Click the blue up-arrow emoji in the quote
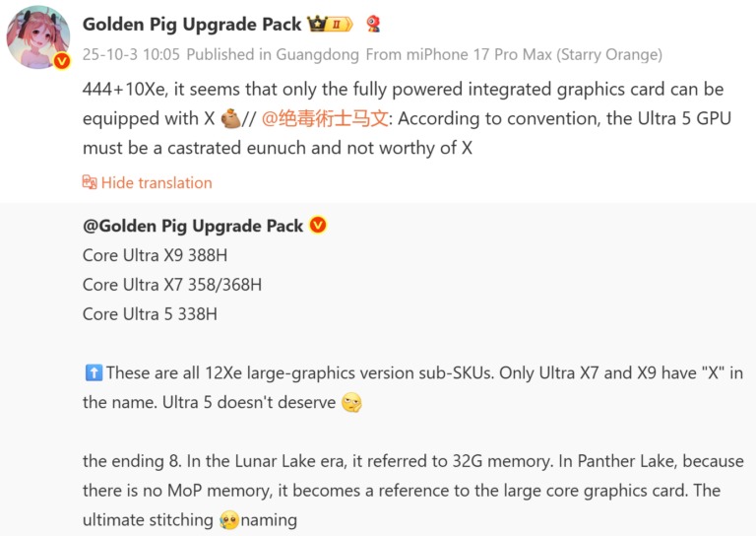This screenshot has height=536, width=756. click(94, 372)
